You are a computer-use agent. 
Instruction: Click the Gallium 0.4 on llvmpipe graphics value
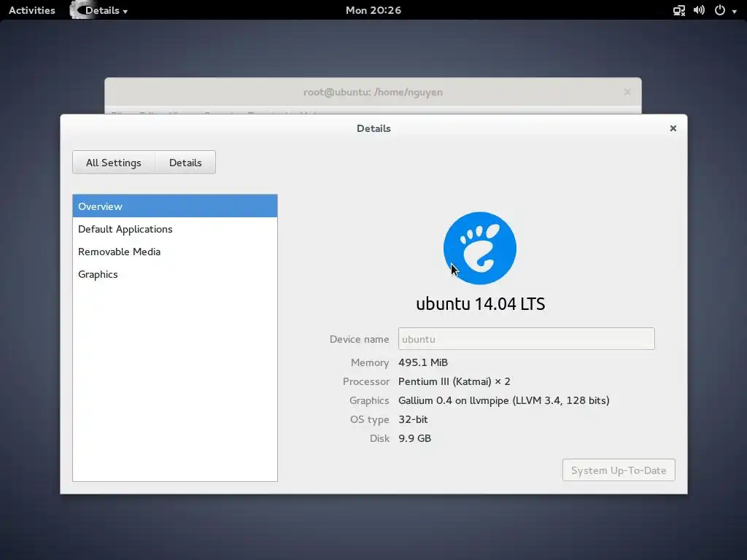pos(504,400)
